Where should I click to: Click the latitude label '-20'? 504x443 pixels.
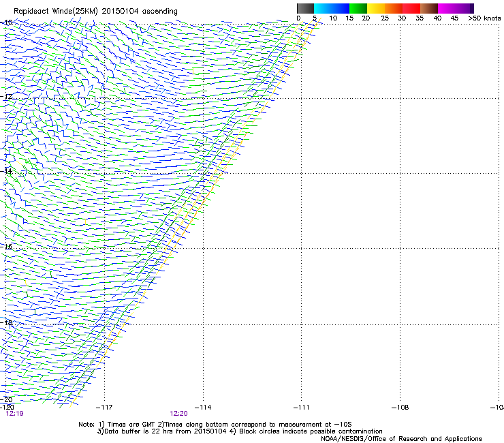pyautogui.click(x=6, y=399)
